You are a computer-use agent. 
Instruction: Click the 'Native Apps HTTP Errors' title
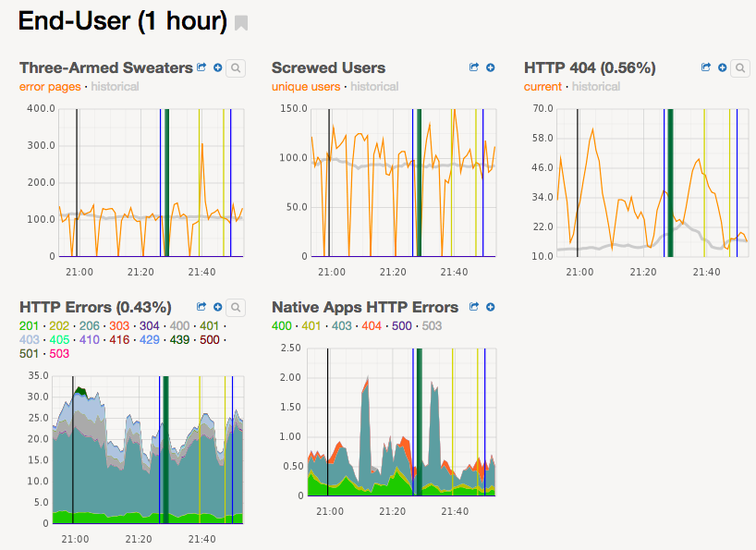click(x=364, y=307)
